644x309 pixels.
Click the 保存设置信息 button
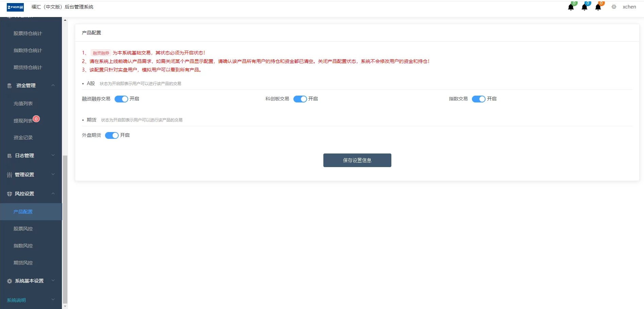click(357, 160)
